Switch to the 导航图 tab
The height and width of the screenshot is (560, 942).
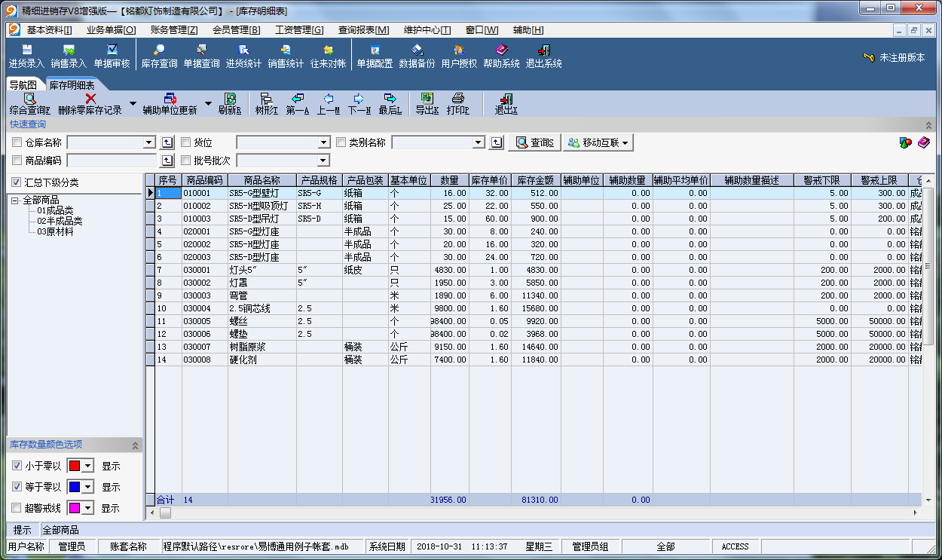[23, 85]
